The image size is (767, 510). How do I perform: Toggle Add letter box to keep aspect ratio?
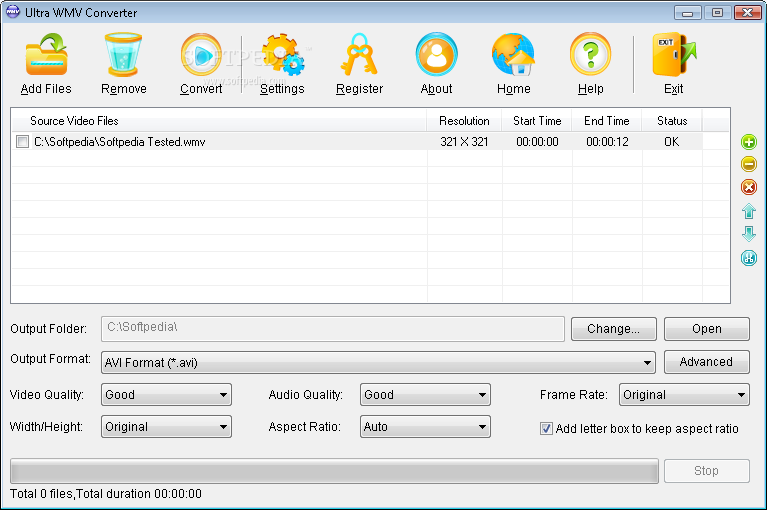[x=546, y=429]
